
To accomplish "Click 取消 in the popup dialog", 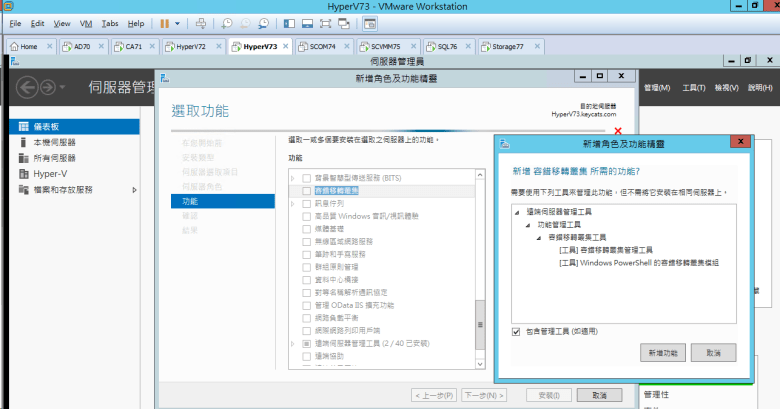I will (713, 354).
